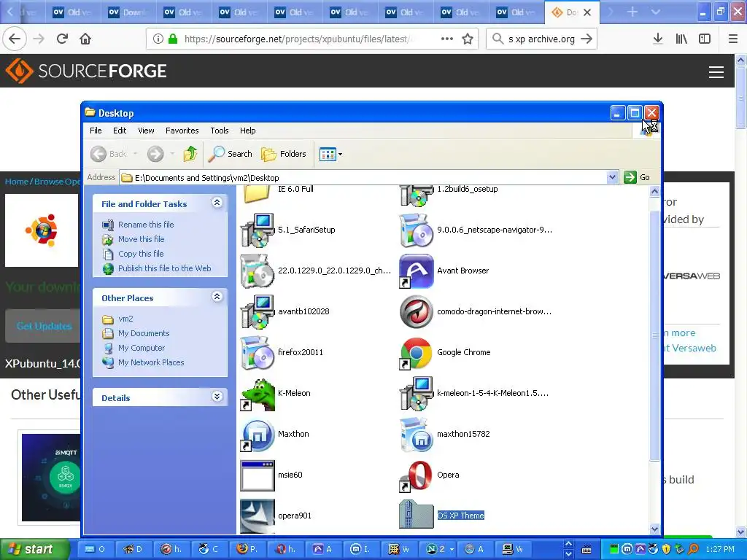
Task: Click the Explorer Forward arrow icon
Action: pos(155,154)
